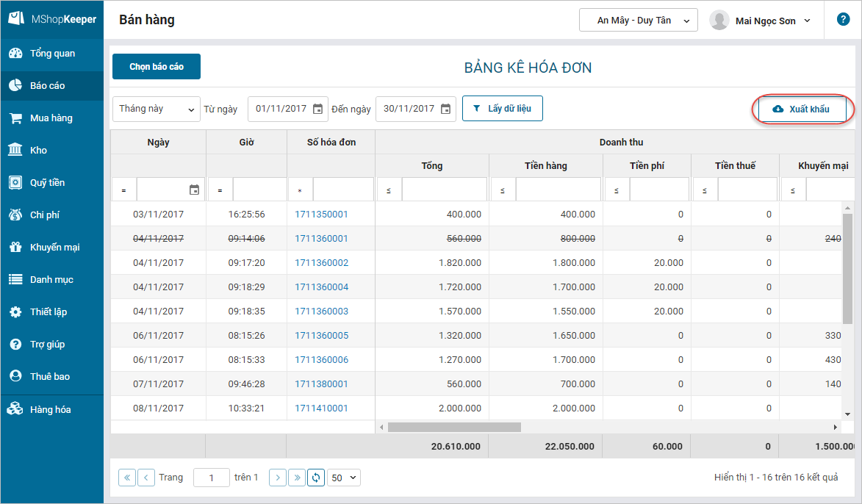Click the horizontal table scrollbar
The width and height of the screenshot is (862, 504).
pyautogui.click(x=454, y=427)
